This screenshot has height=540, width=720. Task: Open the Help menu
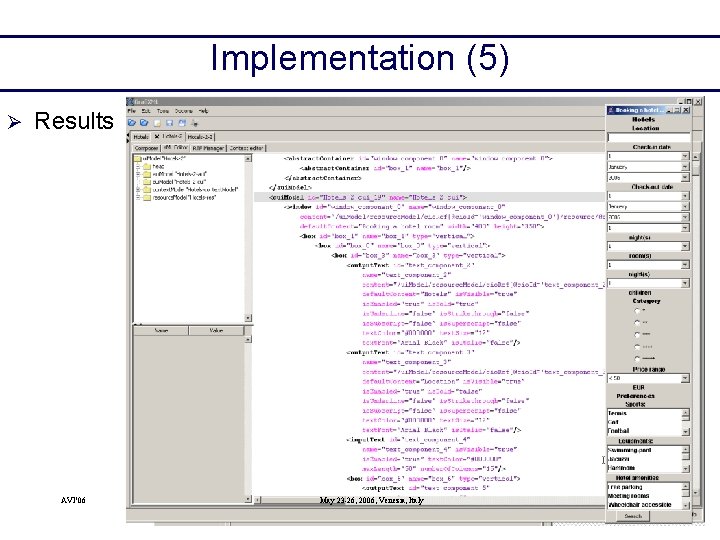203,111
